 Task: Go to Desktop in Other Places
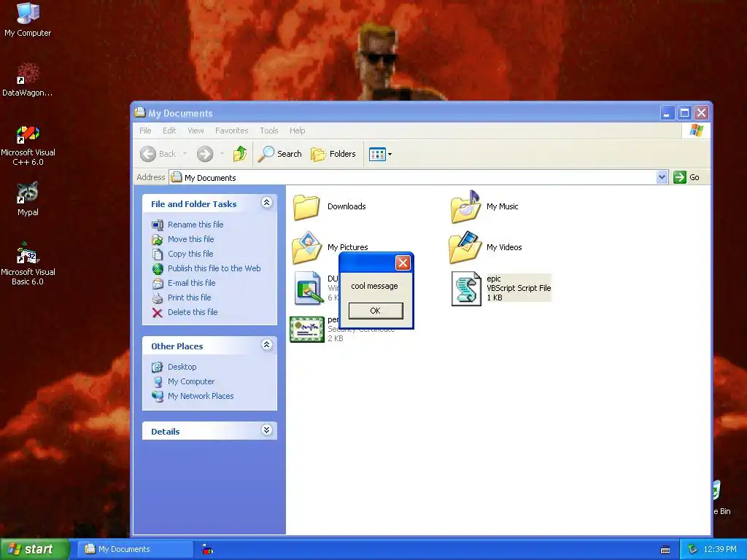(x=182, y=367)
